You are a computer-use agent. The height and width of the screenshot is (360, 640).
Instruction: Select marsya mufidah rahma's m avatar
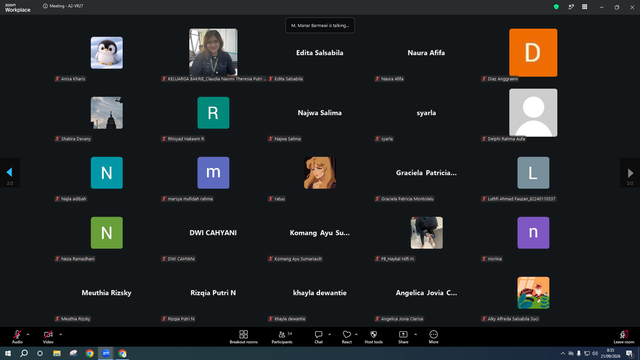tap(213, 173)
